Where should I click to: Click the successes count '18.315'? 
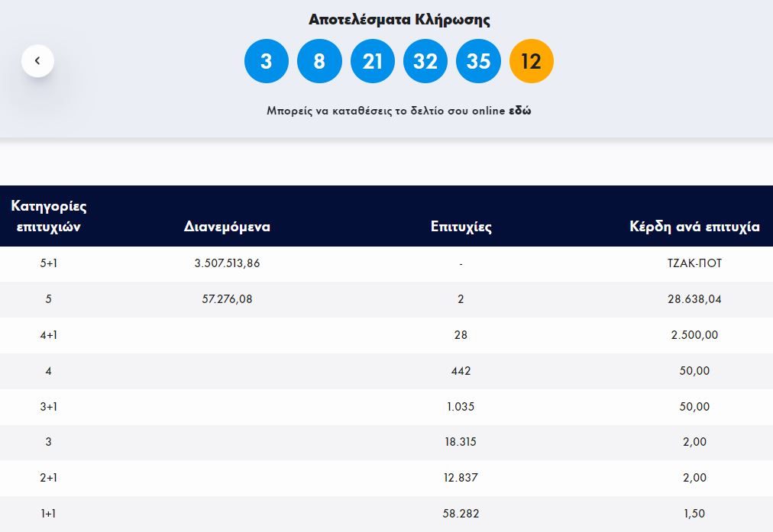pos(461,442)
